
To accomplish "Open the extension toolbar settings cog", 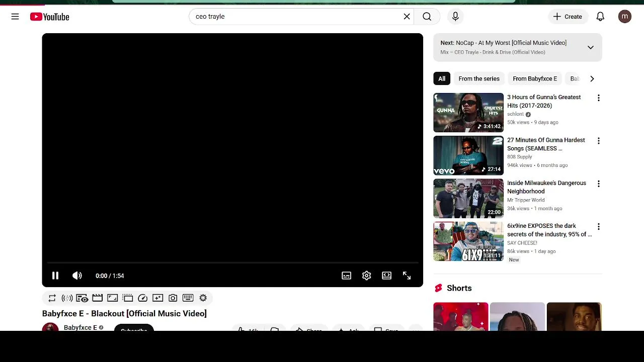I will pyautogui.click(x=203, y=298).
